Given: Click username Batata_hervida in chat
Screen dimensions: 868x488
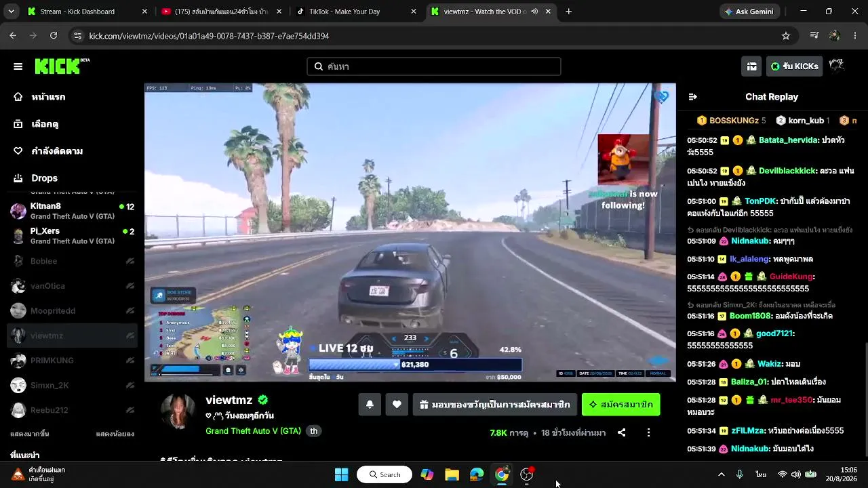Looking at the screenshot, I should (x=787, y=140).
